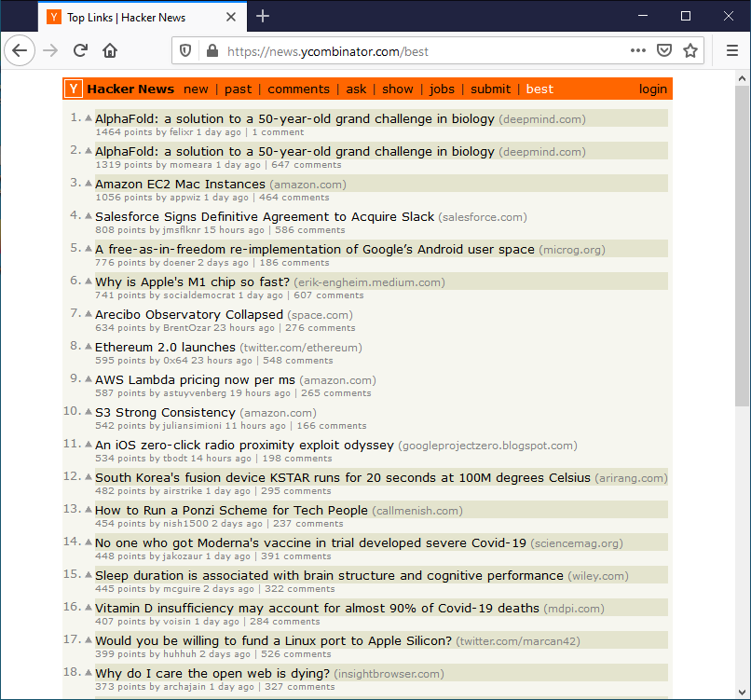751x700 pixels.
Task: Upvote the Ponzi Scheme story
Action: coord(89,509)
